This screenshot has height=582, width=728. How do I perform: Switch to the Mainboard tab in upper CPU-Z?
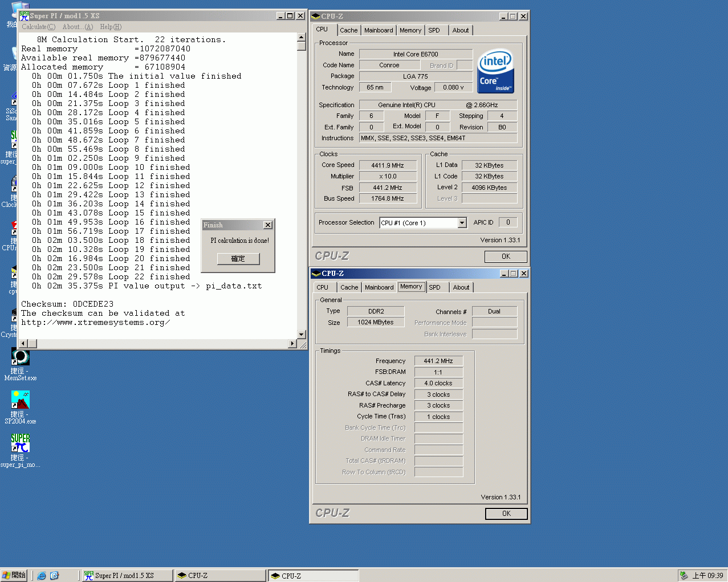(x=379, y=30)
